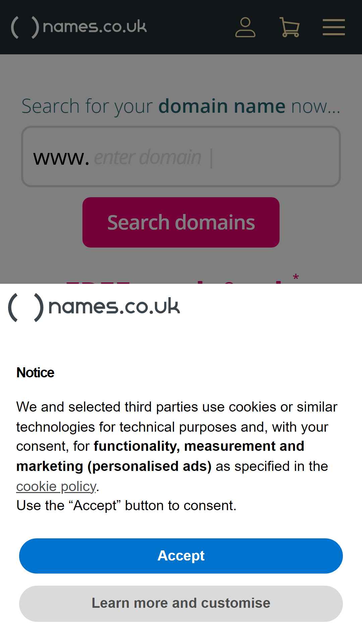
Task: Click the Search domains button
Action: [181, 222]
